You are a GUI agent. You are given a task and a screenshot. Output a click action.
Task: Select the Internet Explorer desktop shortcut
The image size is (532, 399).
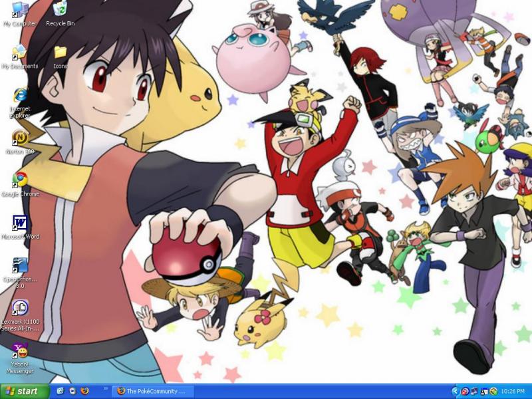(20, 103)
